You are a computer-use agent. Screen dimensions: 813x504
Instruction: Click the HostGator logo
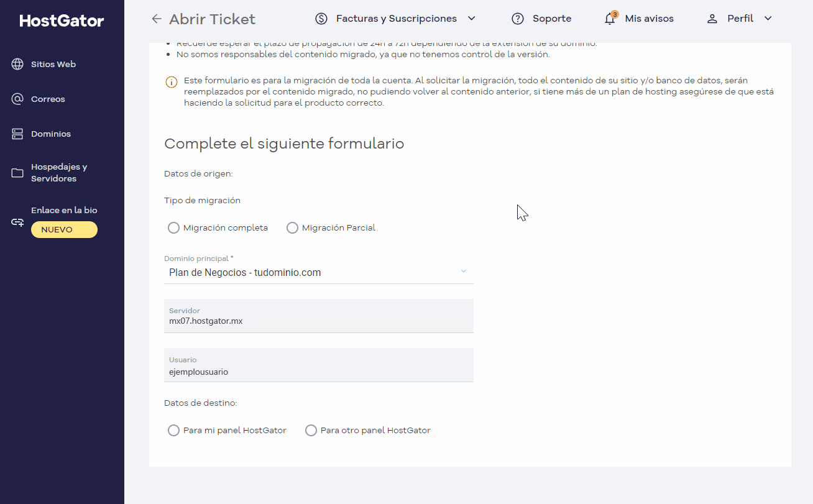click(x=62, y=21)
